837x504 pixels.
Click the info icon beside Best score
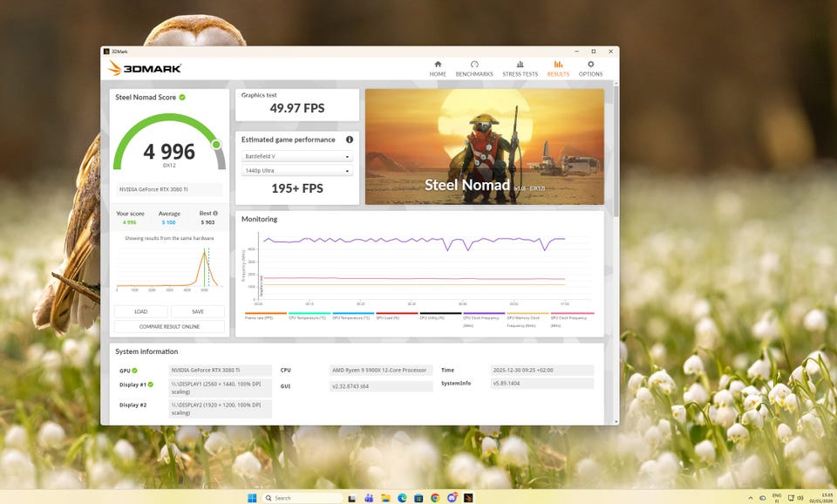coord(215,213)
